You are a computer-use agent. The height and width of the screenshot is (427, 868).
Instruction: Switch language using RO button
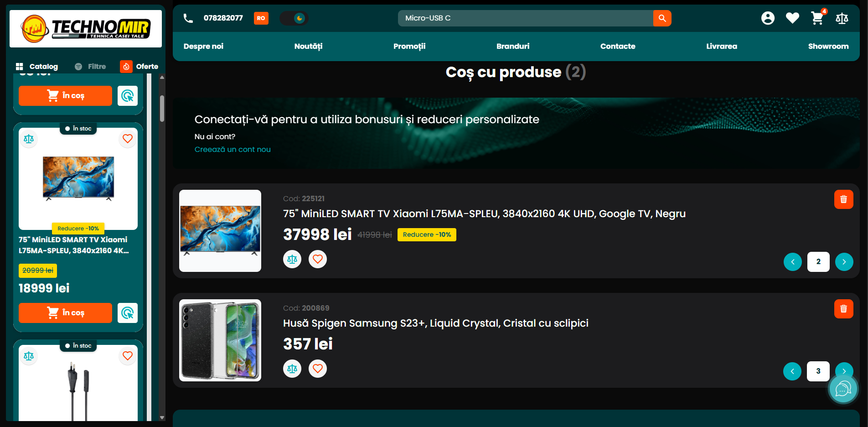(x=261, y=18)
